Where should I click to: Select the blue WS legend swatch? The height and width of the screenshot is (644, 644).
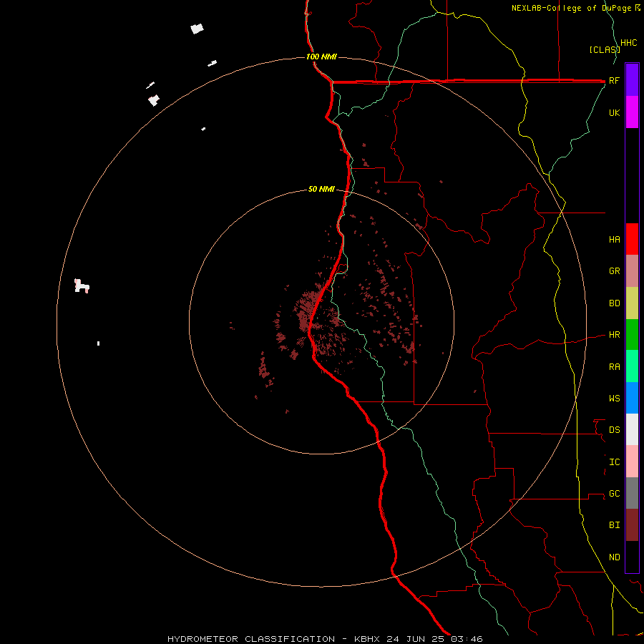(632, 398)
